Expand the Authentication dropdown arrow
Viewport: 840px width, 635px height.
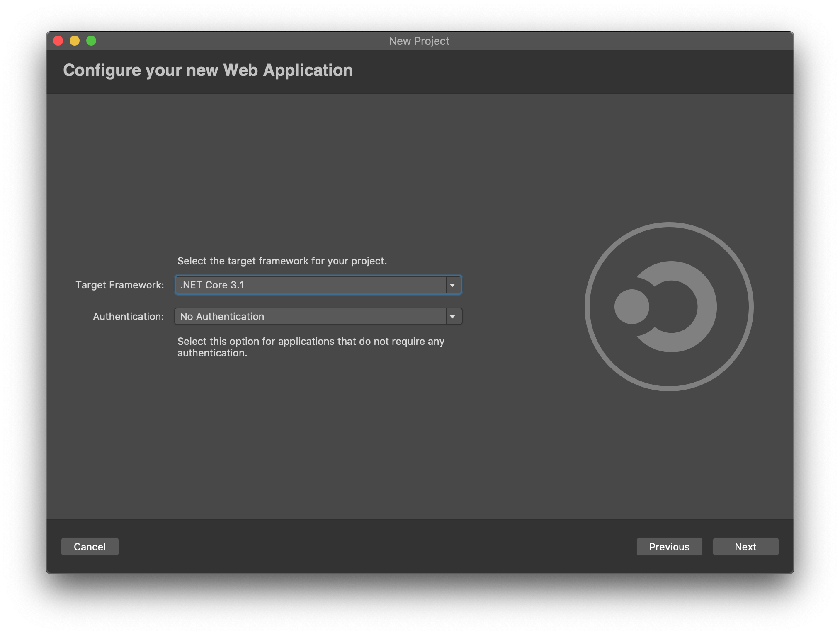(453, 317)
